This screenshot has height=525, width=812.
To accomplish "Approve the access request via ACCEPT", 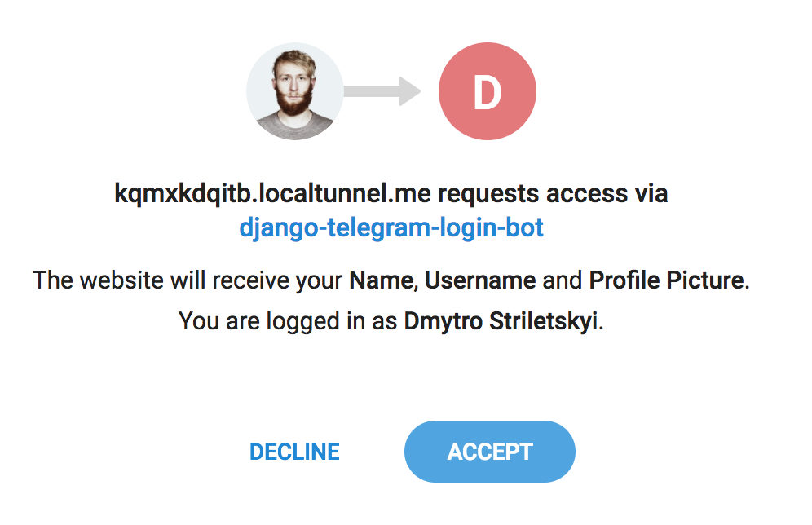I will [488, 451].
